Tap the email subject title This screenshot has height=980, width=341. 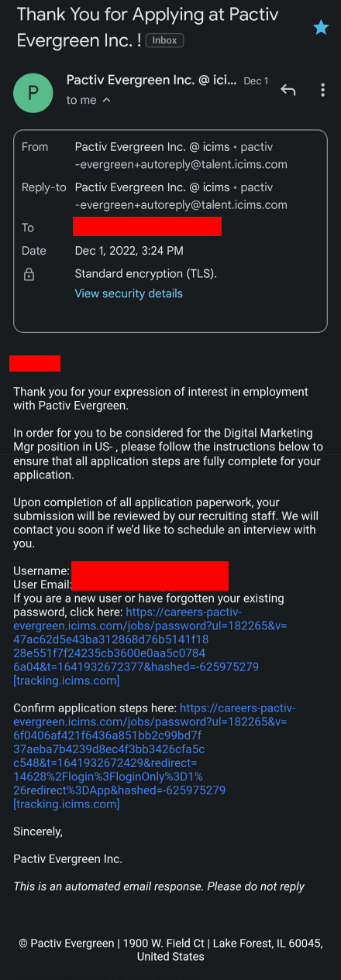click(147, 26)
